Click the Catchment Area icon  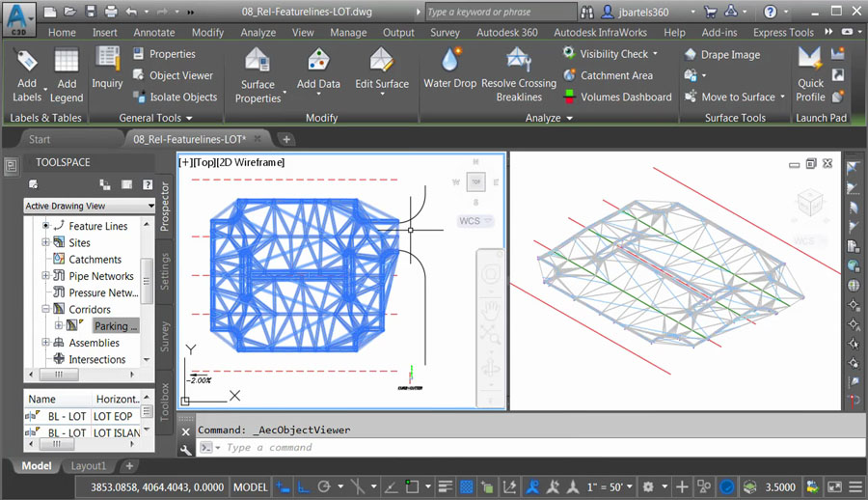tap(569, 75)
